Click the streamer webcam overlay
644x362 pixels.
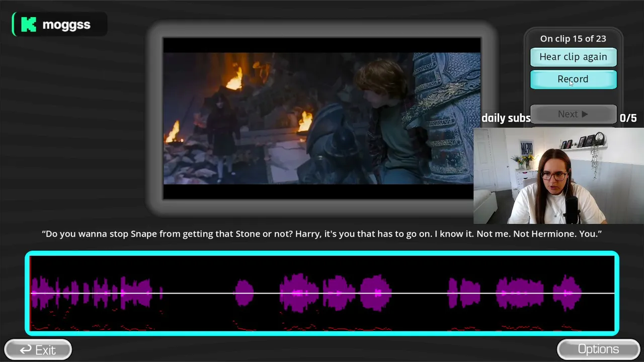coord(558,176)
